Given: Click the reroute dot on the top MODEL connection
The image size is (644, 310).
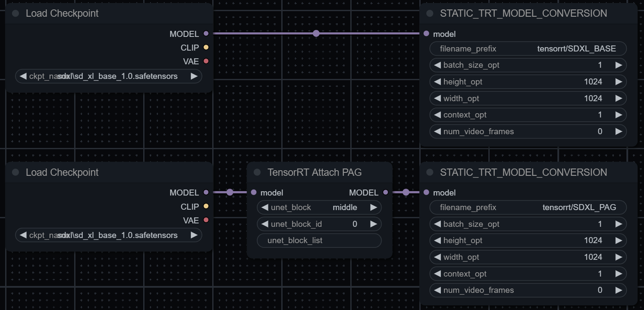Looking at the screenshot, I should coord(316,33).
